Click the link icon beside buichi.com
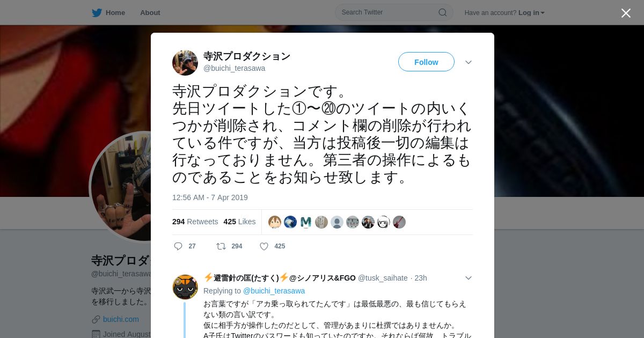The width and height of the screenshot is (644, 338). (96, 319)
